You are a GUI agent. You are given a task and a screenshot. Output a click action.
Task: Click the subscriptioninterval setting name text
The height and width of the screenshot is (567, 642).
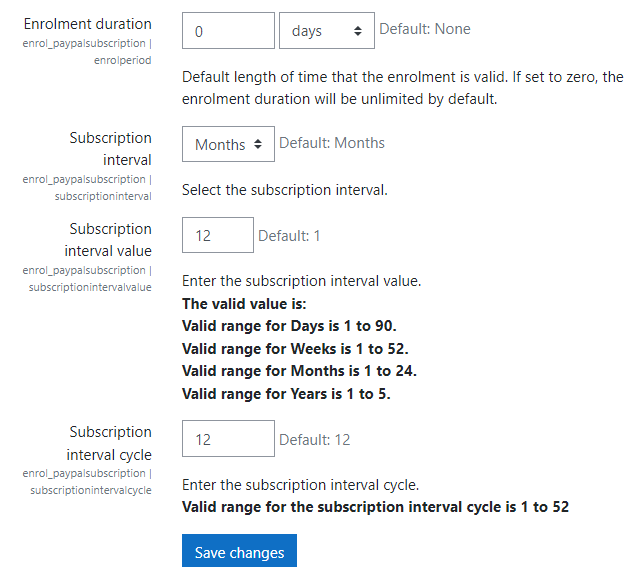(103, 196)
